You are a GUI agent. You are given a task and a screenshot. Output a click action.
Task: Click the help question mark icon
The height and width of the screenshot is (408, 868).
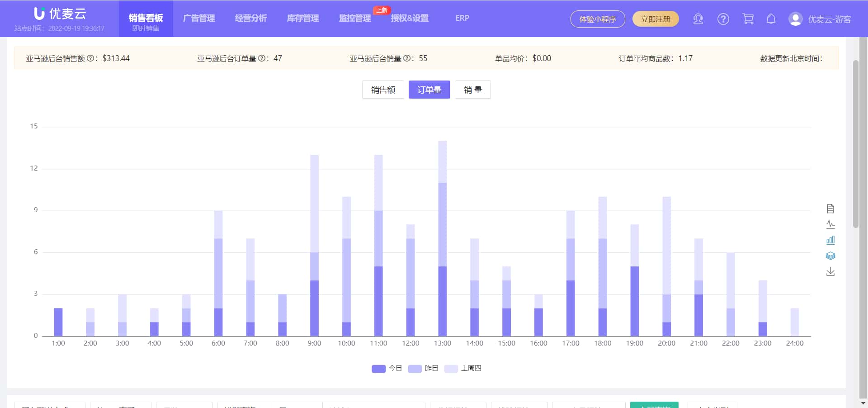coord(723,19)
